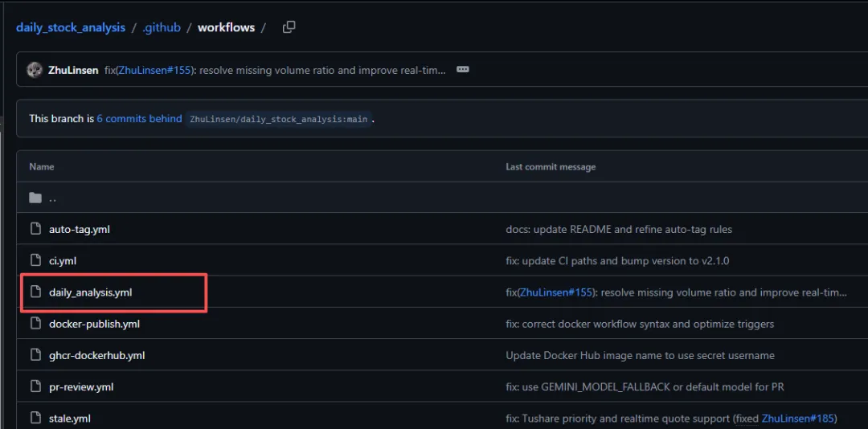This screenshot has height=429, width=868.
Task: Click ZhuLinsen's avatar image
Action: (x=35, y=70)
